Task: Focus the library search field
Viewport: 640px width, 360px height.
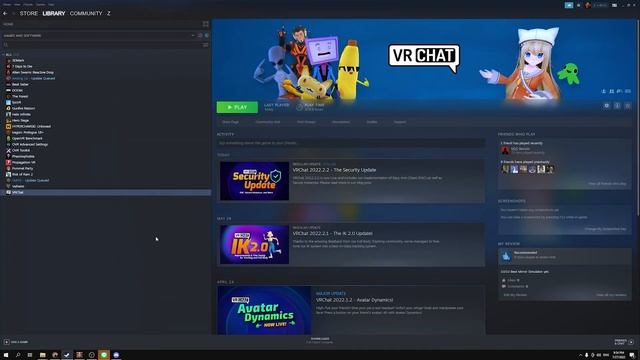Action: pyautogui.click(x=102, y=45)
